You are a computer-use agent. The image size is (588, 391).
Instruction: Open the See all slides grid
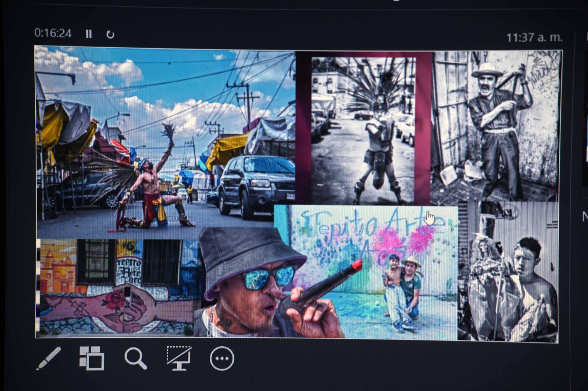click(x=92, y=358)
